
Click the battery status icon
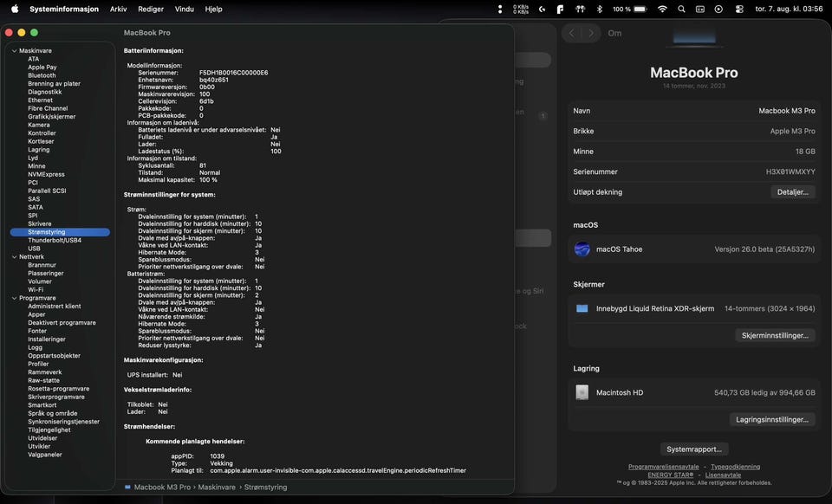[x=640, y=9]
